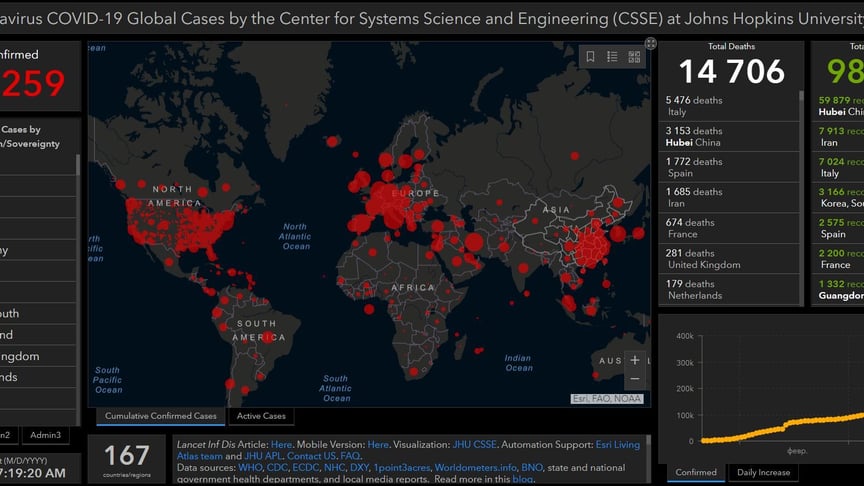
Task: Click the orange confirmed cases chart line
Action: pos(782,428)
